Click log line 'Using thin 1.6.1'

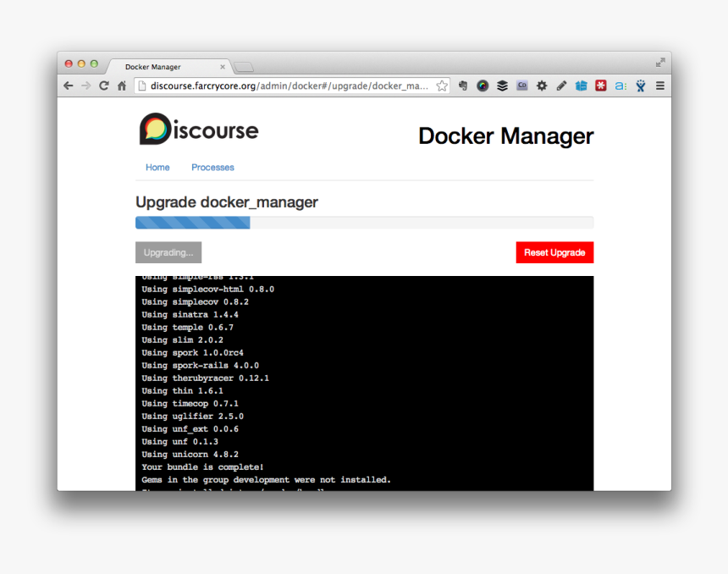[183, 391]
